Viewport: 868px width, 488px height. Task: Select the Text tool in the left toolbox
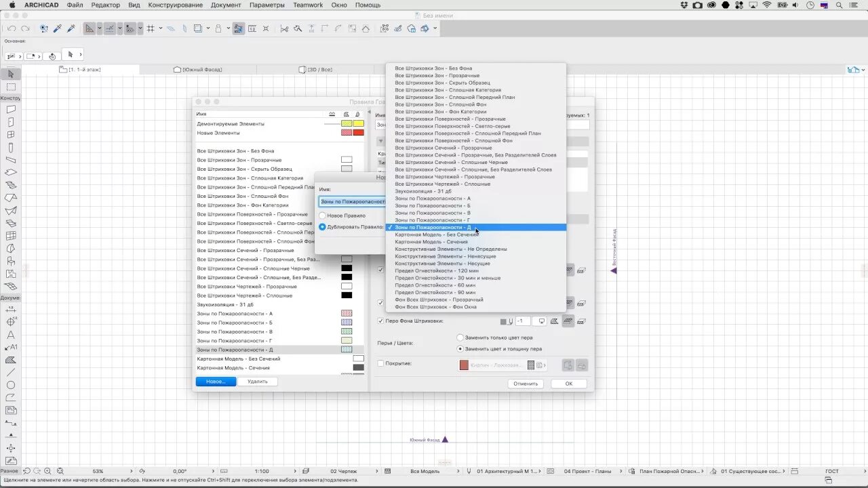[11, 335]
